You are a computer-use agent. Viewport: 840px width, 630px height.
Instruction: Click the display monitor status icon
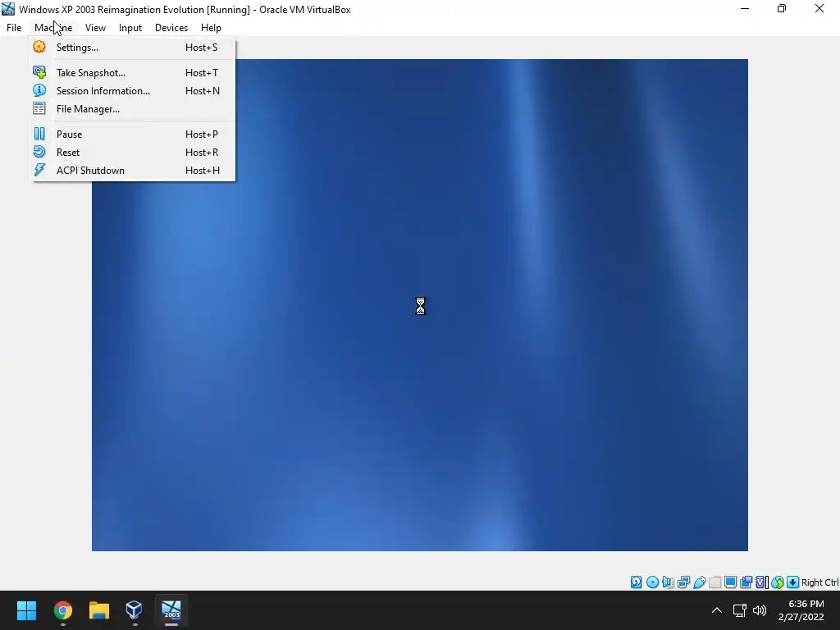point(730,582)
